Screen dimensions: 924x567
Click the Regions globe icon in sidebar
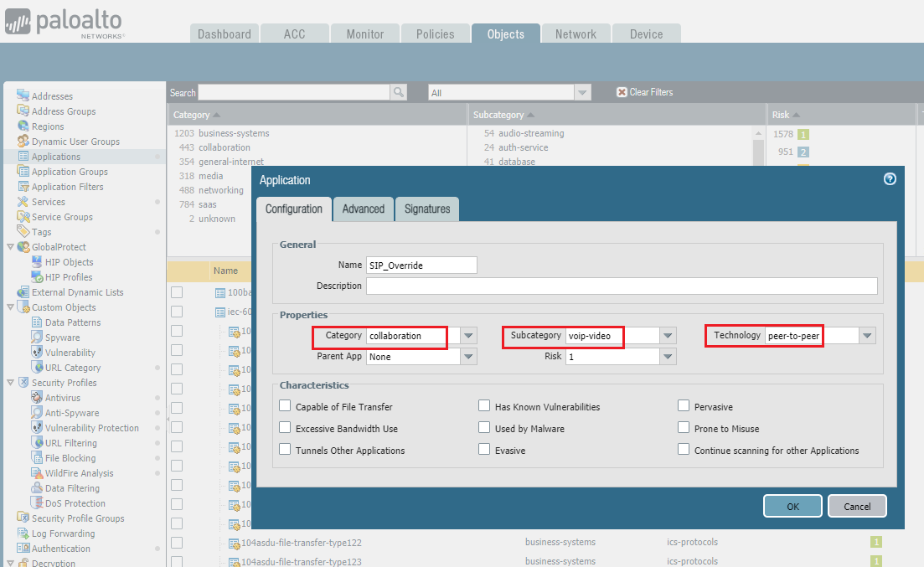tap(23, 126)
